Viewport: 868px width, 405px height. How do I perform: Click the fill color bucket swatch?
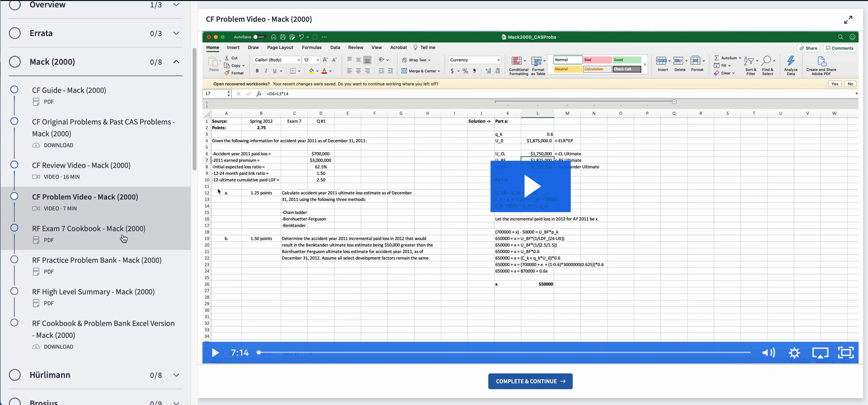(x=311, y=71)
